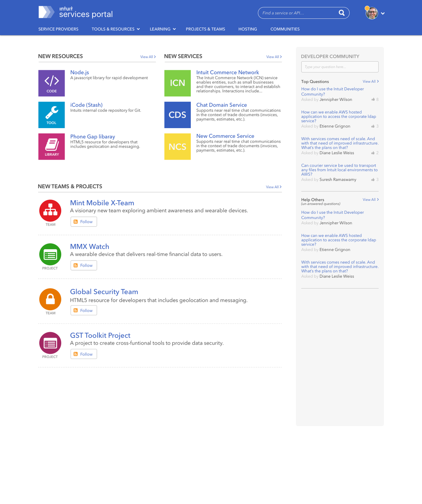Open the iCode TOOL wrench icon

click(x=52, y=115)
